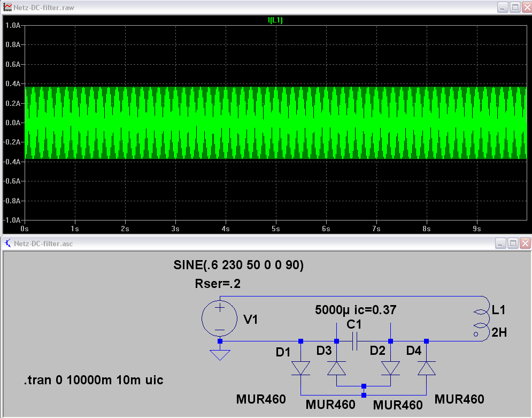Screen dimensions: 532x418
Task: Click the Netz-DC-filter.raw window title icon
Action: coord(7,7)
